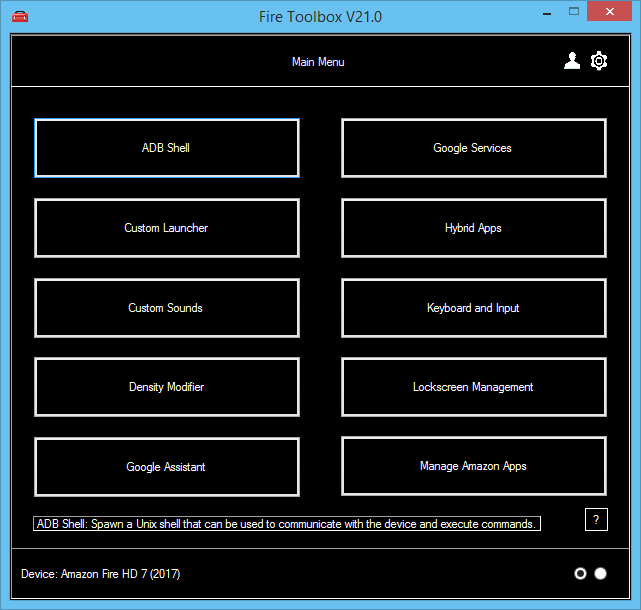The image size is (641, 610).
Task: Open help with the question mark button
Action: (596, 520)
